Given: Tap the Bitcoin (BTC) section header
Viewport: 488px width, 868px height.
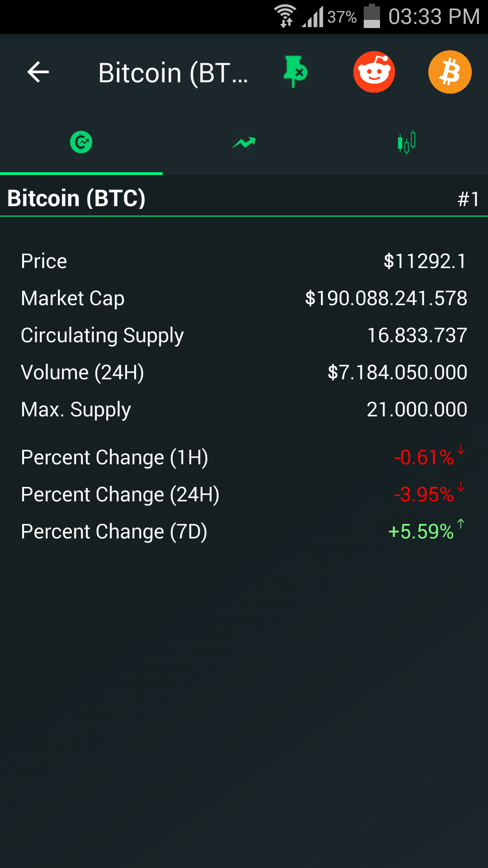Looking at the screenshot, I should click(76, 198).
